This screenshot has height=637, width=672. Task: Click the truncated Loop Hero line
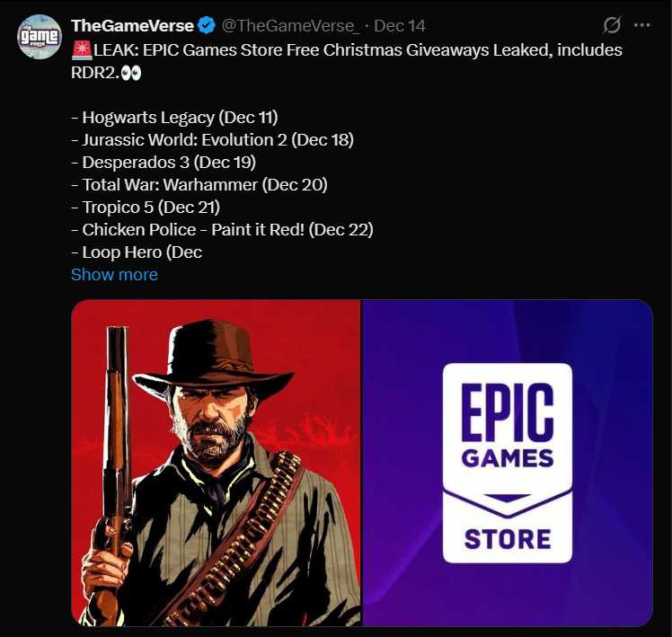click(x=137, y=252)
